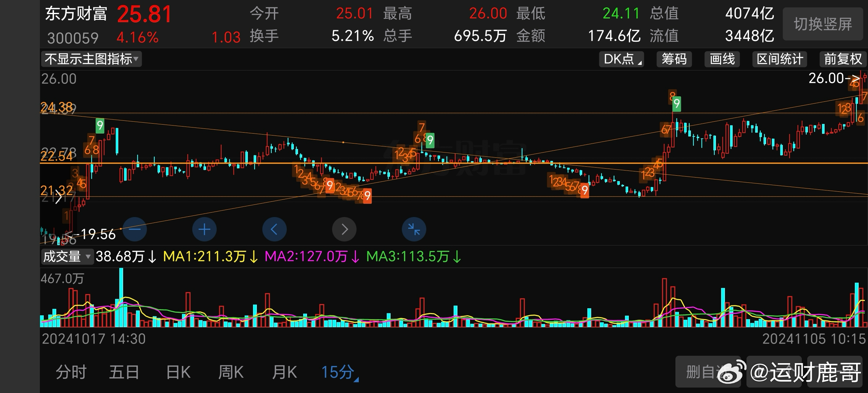Open the DK点 option menu
The height and width of the screenshot is (393, 868).
tap(622, 59)
